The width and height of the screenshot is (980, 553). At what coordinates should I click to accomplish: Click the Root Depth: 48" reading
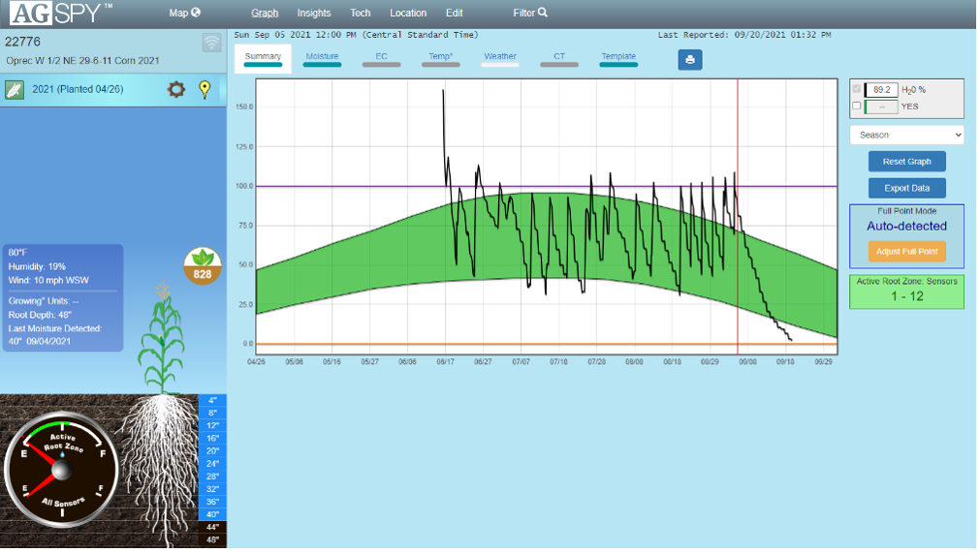(x=40, y=317)
